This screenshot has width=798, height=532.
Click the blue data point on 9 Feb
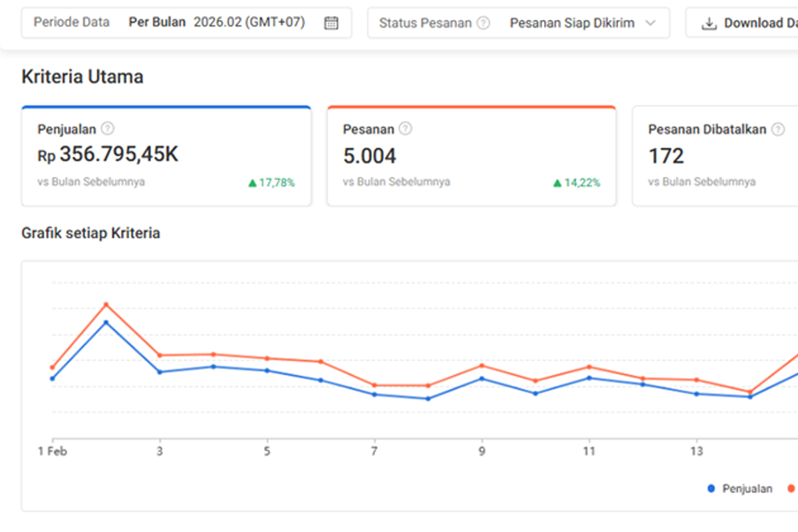[x=482, y=378]
